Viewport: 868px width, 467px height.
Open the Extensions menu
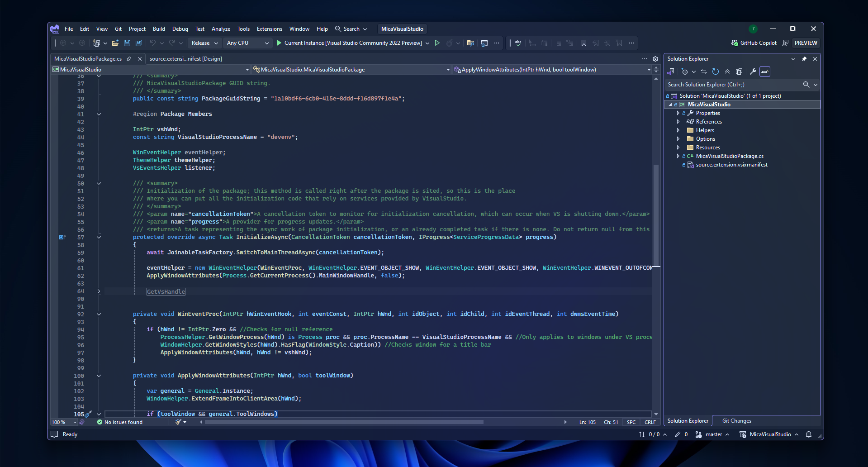click(269, 29)
